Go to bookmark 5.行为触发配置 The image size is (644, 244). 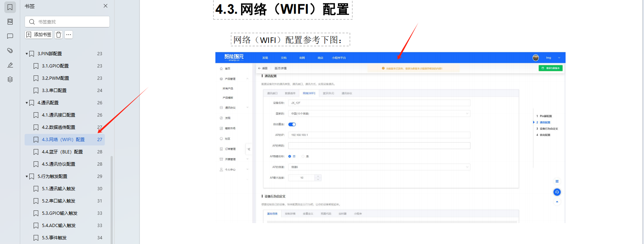click(x=52, y=176)
